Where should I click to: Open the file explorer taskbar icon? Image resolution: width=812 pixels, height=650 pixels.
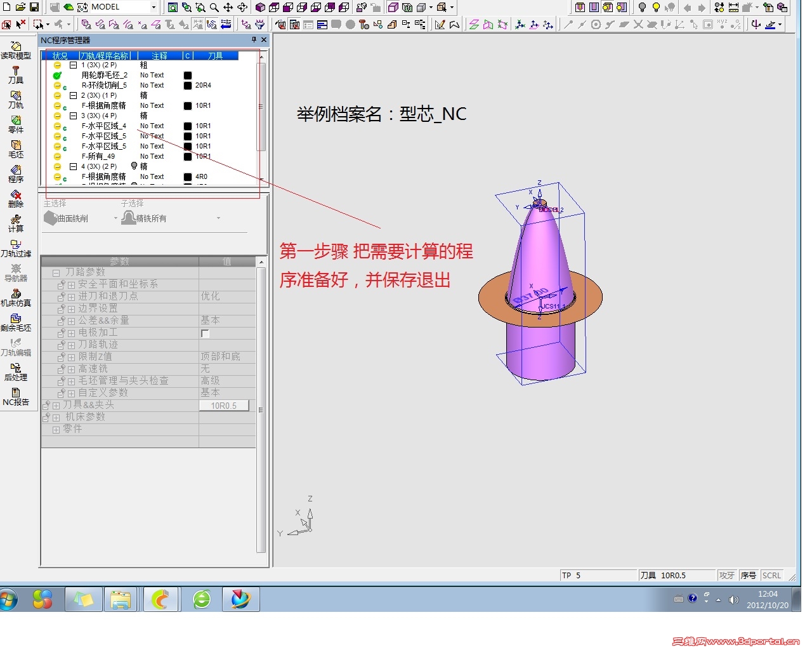point(121,599)
